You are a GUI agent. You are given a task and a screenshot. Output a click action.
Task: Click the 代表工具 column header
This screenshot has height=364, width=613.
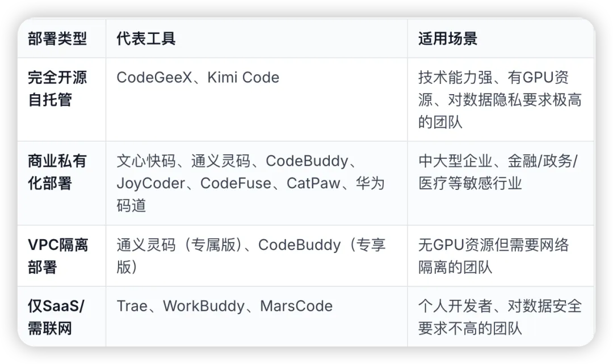[146, 39]
